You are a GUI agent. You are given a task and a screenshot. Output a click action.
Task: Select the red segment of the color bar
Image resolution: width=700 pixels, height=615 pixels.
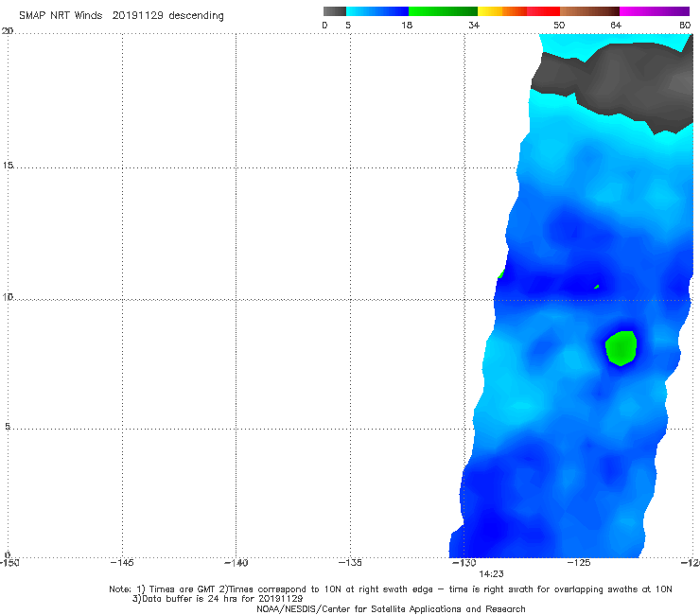click(543, 11)
